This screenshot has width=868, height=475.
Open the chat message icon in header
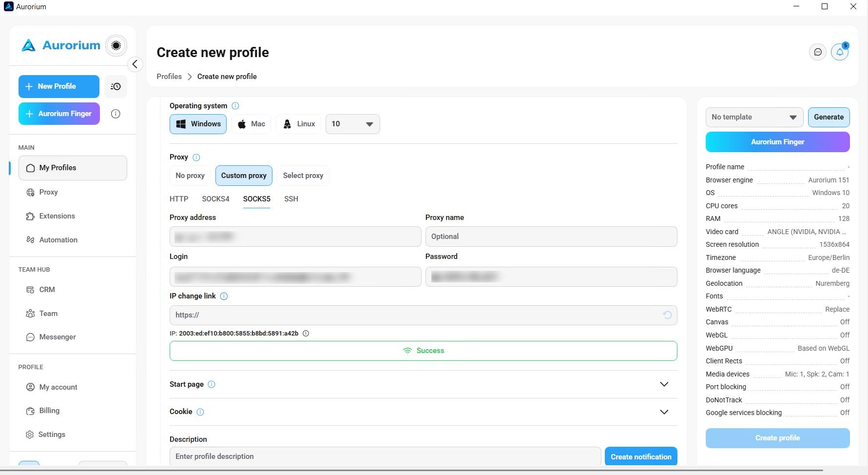[x=818, y=52]
